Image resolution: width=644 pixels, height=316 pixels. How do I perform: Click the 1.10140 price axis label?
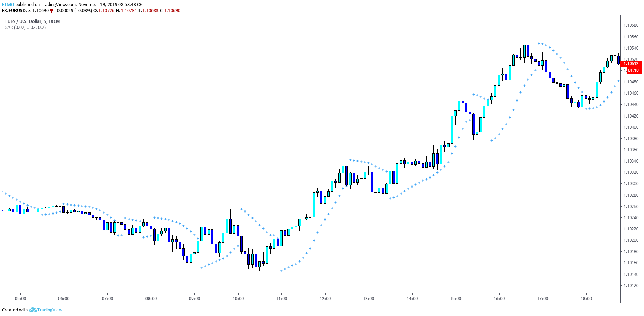pos(631,274)
